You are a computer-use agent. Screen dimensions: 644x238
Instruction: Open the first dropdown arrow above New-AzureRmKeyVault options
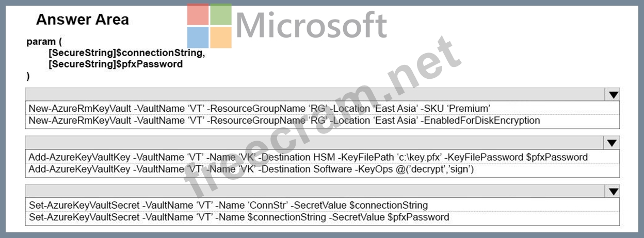coord(613,94)
